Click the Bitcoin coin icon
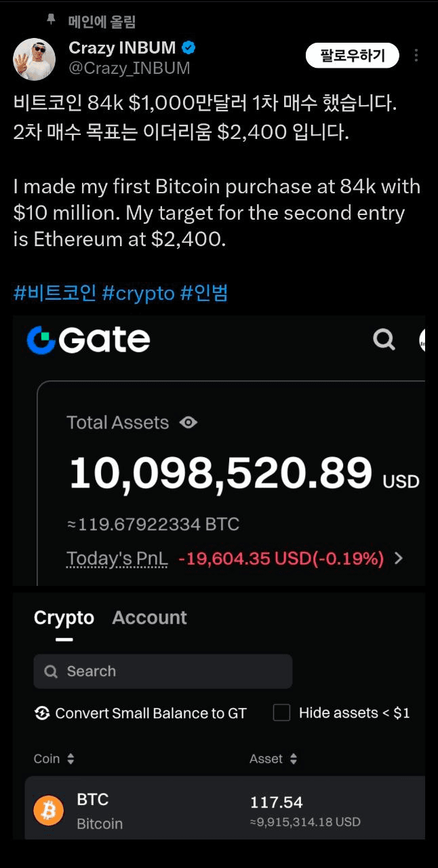The image size is (438, 868). point(49,810)
